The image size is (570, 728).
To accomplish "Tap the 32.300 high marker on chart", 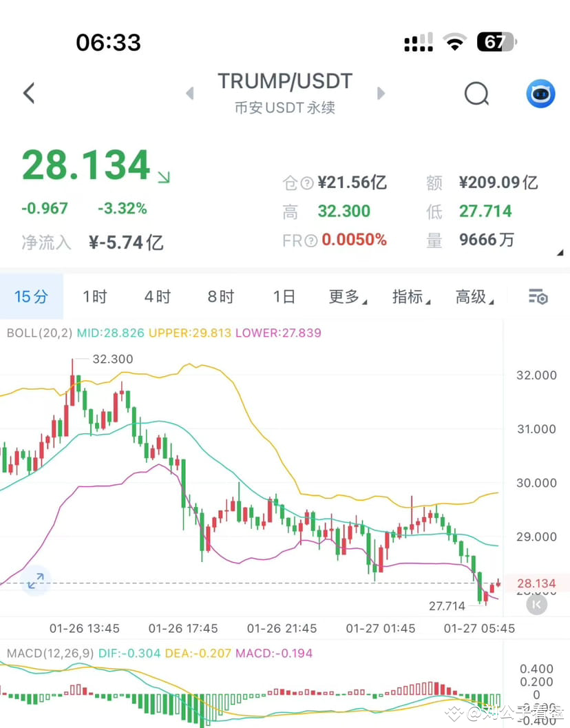I will click(113, 359).
